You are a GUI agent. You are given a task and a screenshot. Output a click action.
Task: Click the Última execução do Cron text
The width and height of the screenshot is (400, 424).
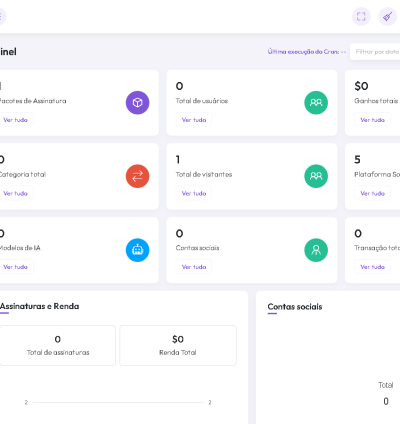click(x=307, y=52)
